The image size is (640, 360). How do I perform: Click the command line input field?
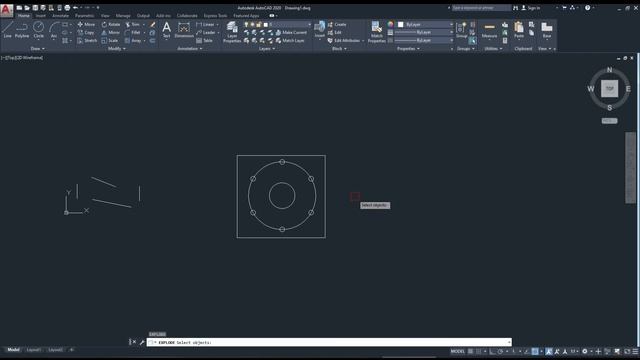(x=329, y=342)
